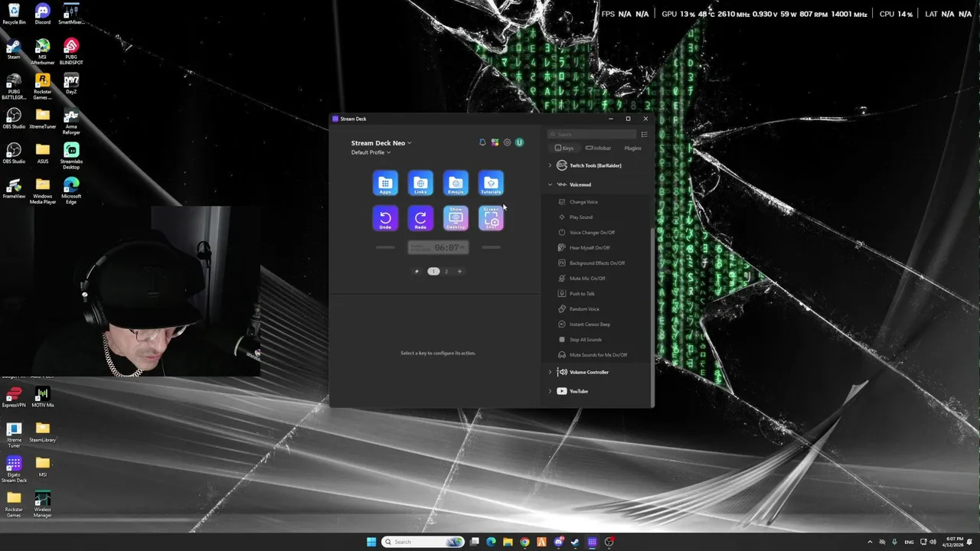Pin the current page
This screenshot has height=551, width=980.
416,271
